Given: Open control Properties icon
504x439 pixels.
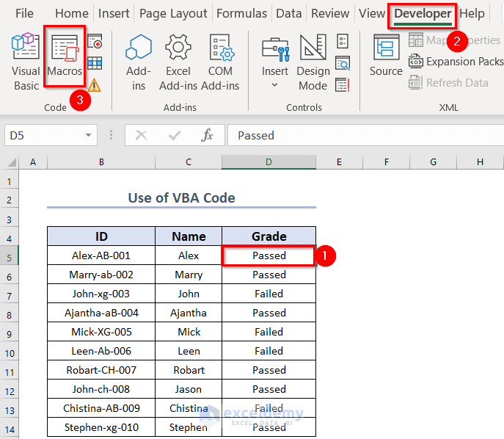Looking at the screenshot, I should [x=343, y=41].
